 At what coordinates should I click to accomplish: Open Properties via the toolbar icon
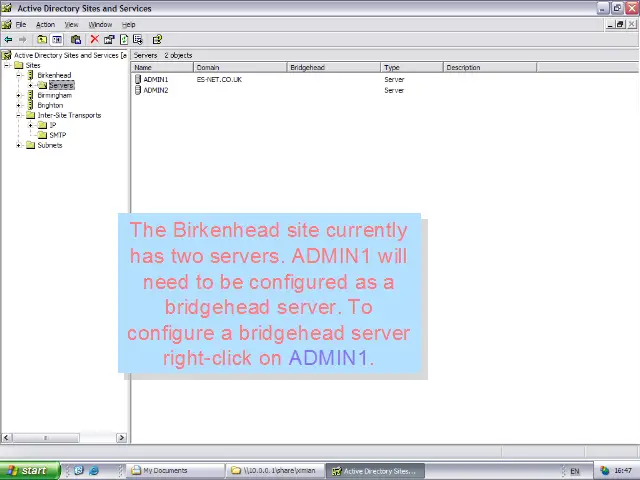[x=109, y=40]
